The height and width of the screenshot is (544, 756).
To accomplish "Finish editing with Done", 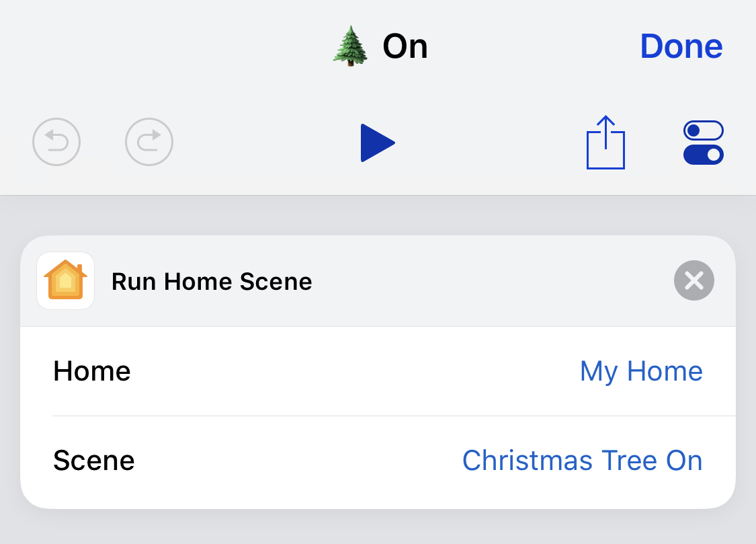I will tap(681, 46).
